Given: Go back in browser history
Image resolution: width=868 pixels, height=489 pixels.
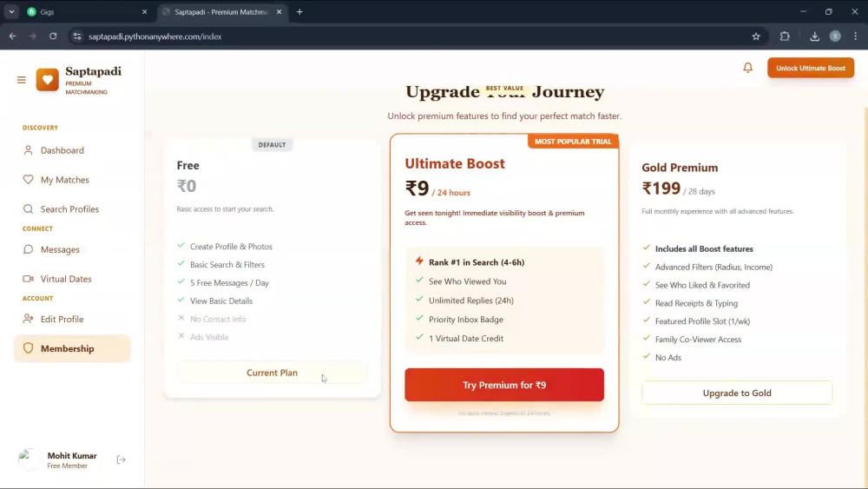Looking at the screenshot, I should [x=12, y=36].
